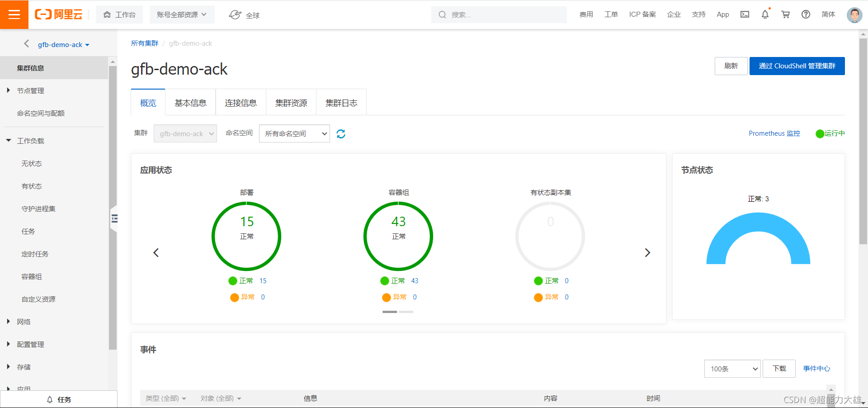Screen dimensions: 868x408
Task: Click the sidebar vertical scrollbar
Action: tap(113, 208)
